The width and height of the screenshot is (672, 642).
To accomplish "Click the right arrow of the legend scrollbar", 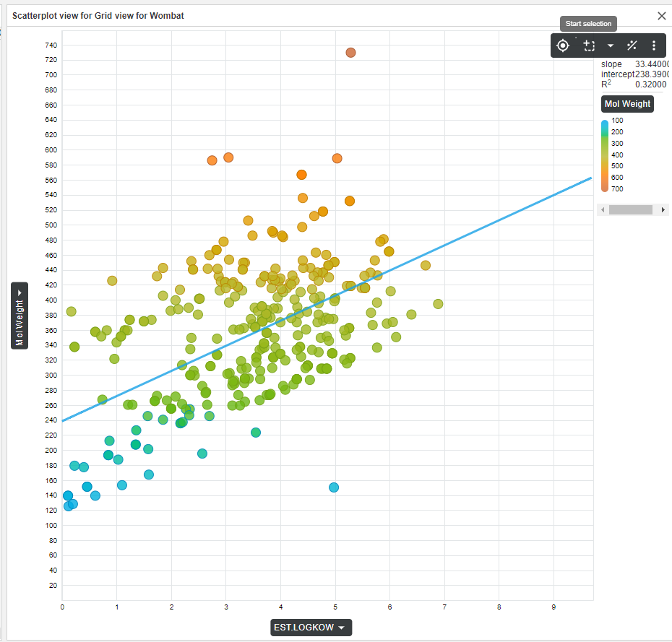I will click(663, 209).
